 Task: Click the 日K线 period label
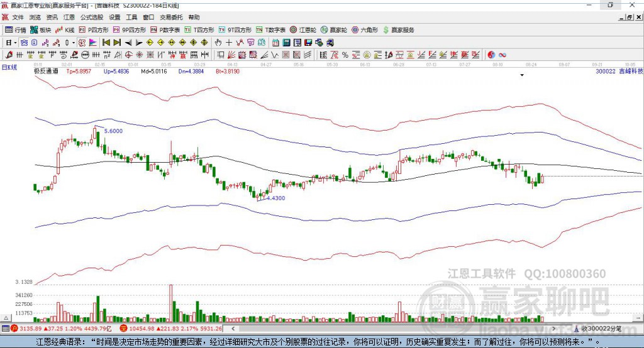pos(9,67)
